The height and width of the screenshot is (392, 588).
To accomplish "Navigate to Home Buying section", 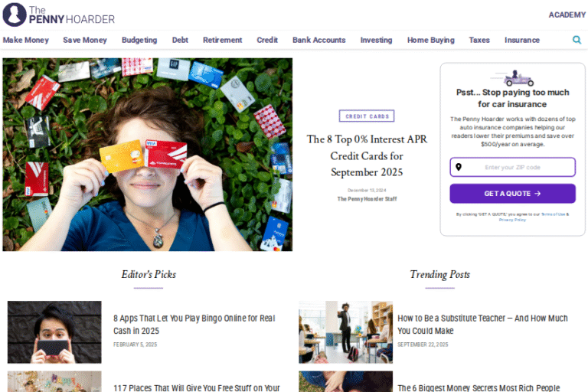I will point(430,40).
